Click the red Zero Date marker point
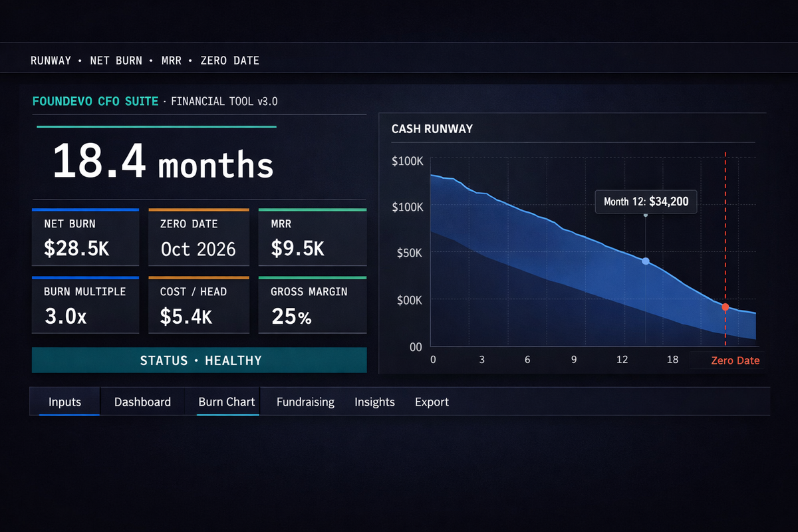Viewport: 798px width, 532px height. (724, 307)
